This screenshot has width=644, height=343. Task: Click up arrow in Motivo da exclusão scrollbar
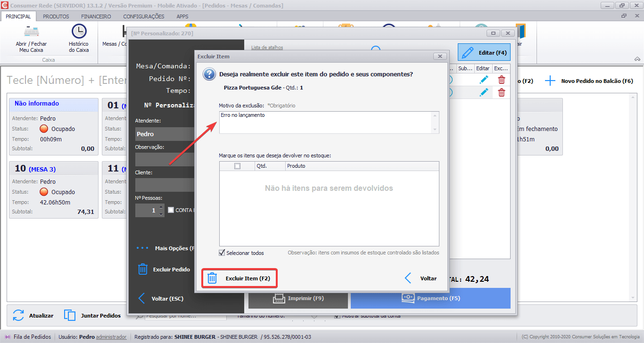(435, 115)
